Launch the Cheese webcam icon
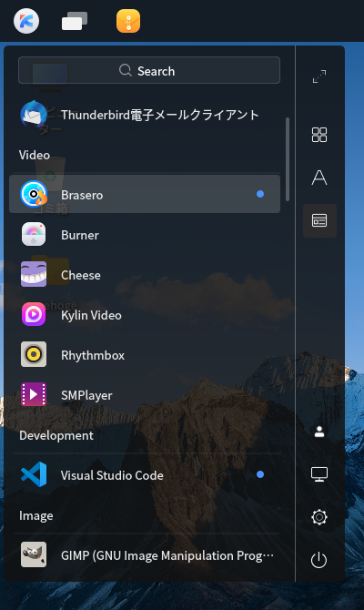The image size is (364, 610). [x=34, y=274]
